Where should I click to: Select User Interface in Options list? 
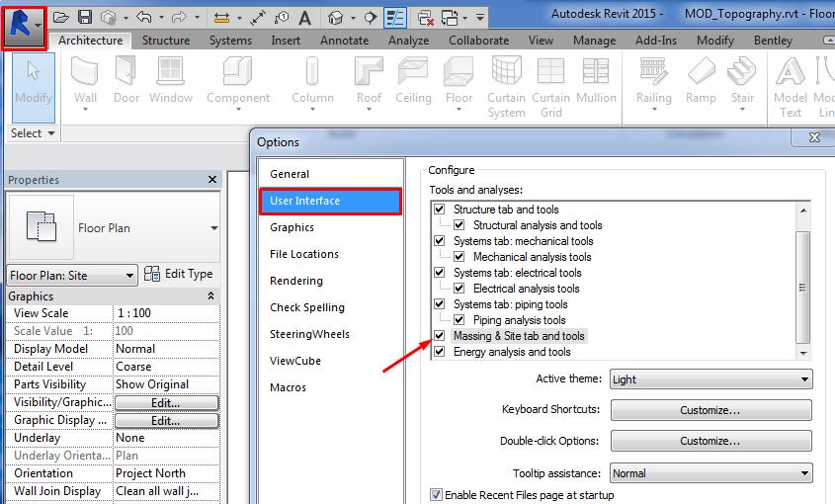click(330, 201)
